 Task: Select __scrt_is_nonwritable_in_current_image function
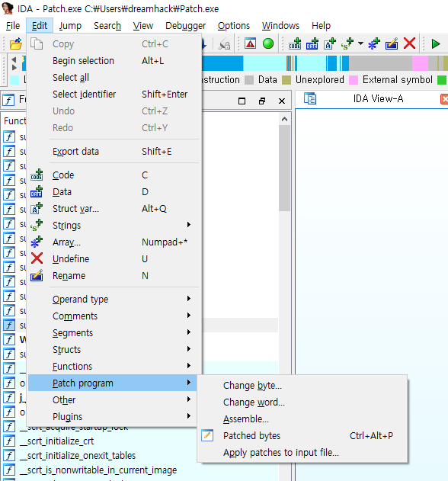[x=98, y=470]
